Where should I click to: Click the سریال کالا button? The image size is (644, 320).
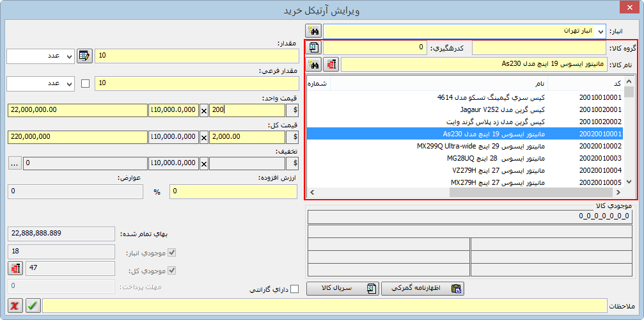click(x=343, y=289)
